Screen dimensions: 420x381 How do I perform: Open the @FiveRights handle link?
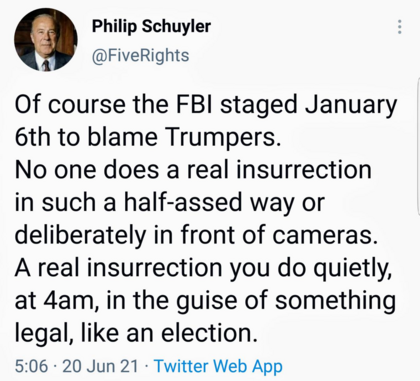140,55
